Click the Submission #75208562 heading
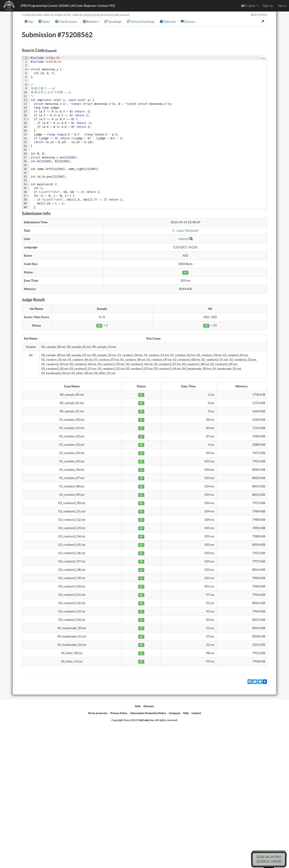The height and width of the screenshot is (868, 289). click(57, 35)
